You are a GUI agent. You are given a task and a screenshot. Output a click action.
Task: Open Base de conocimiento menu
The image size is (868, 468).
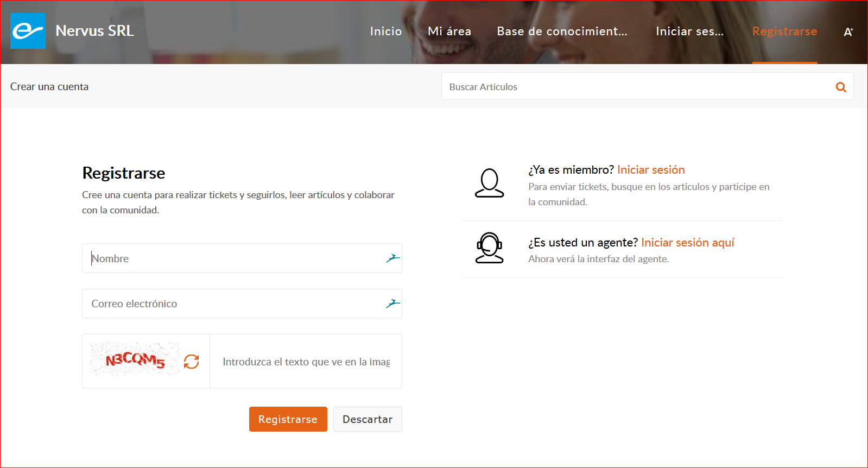[x=562, y=31]
